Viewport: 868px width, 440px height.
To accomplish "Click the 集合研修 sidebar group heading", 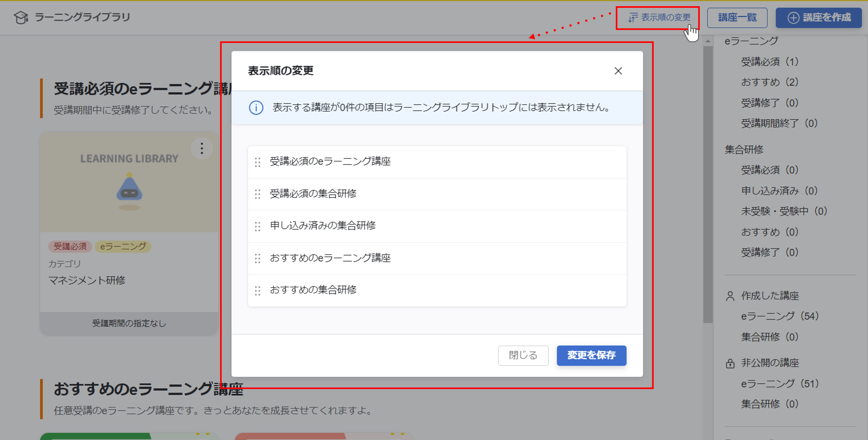I will tap(744, 149).
